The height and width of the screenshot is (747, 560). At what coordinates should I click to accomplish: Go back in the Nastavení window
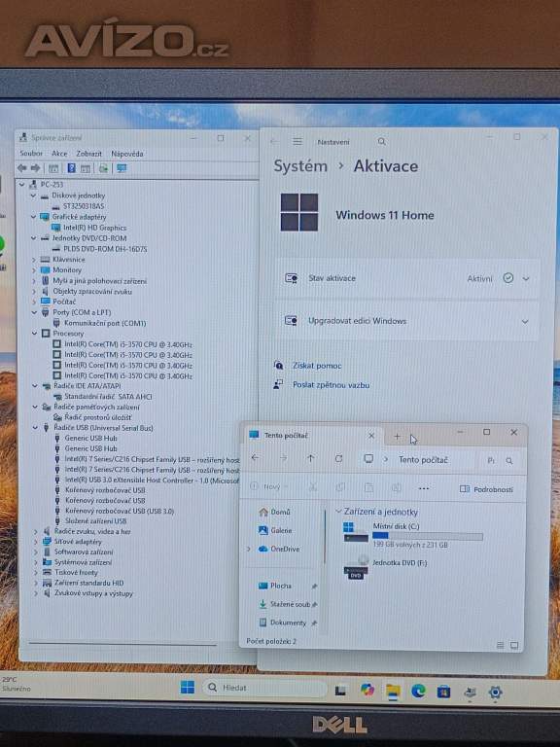coord(273,141)
